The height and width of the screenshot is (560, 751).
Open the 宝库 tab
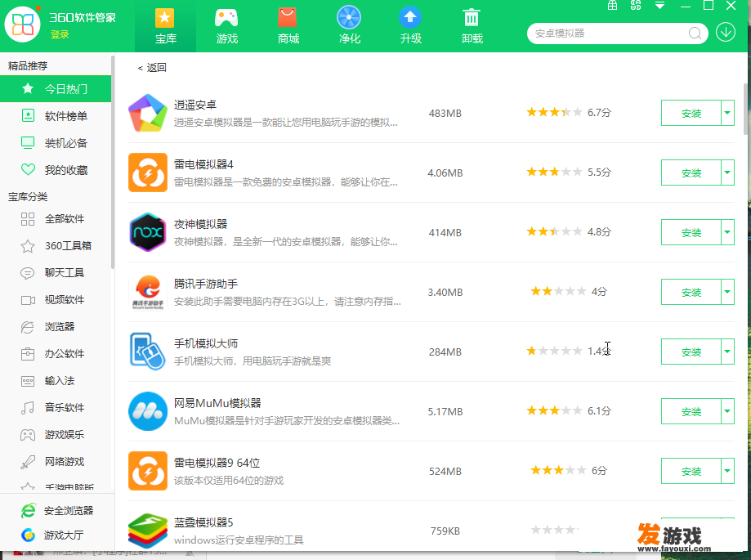click(x=165, y=26)
